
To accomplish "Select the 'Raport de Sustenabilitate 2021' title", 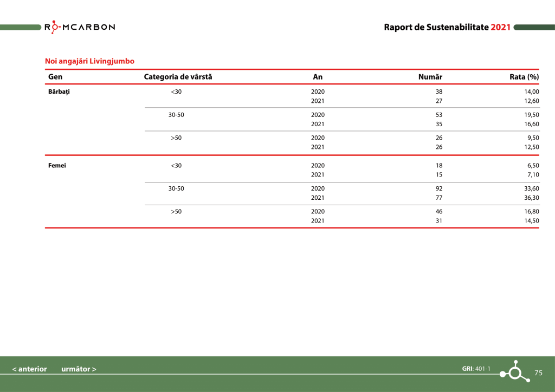I will point(447,27).
